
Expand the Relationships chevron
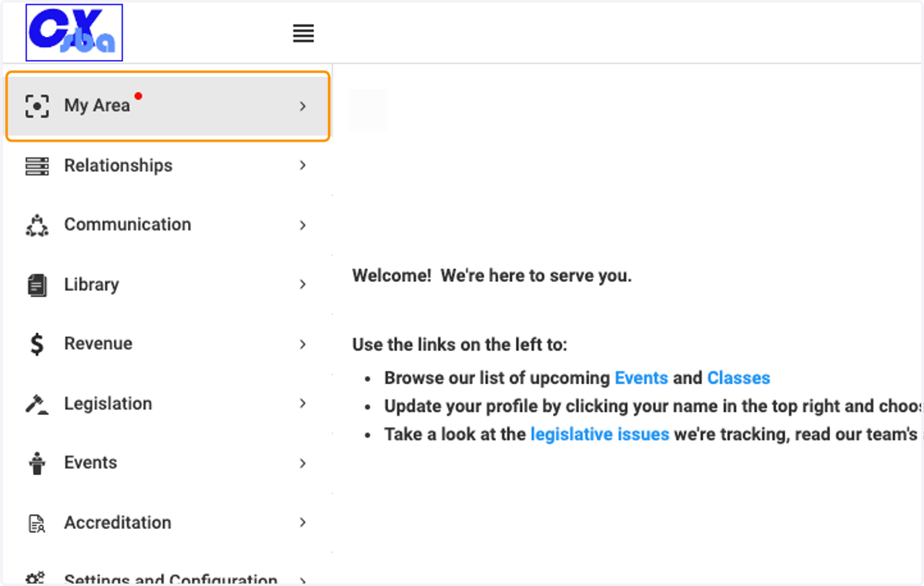303,166
